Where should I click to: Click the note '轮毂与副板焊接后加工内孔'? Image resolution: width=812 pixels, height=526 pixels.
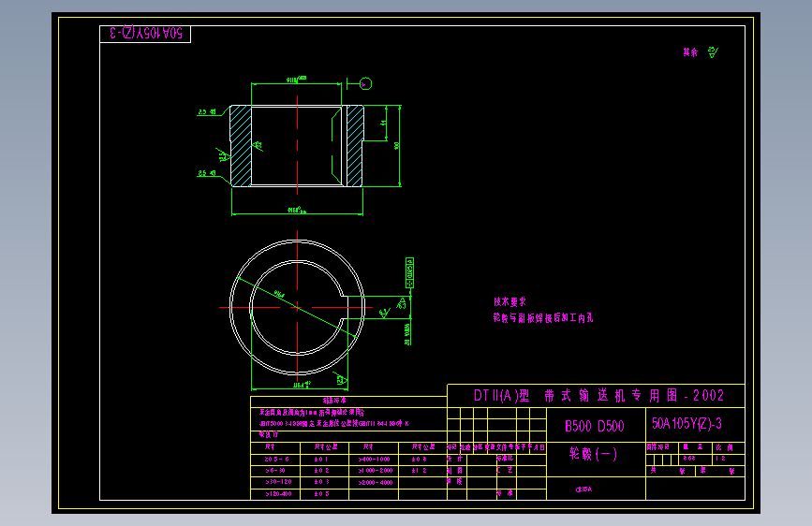[x=542, y=318]
